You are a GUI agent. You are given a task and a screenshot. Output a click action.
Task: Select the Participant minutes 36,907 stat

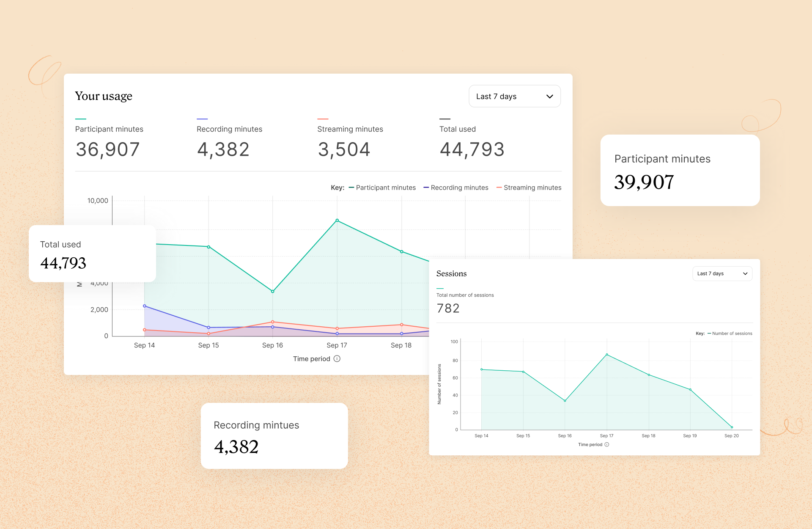coord(108,149)
